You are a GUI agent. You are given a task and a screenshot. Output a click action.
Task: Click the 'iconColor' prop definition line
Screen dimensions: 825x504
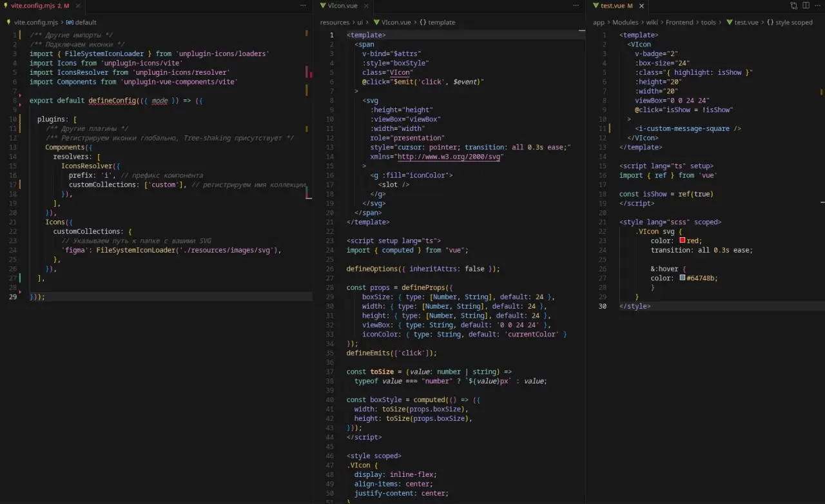(x=465, y=334)
